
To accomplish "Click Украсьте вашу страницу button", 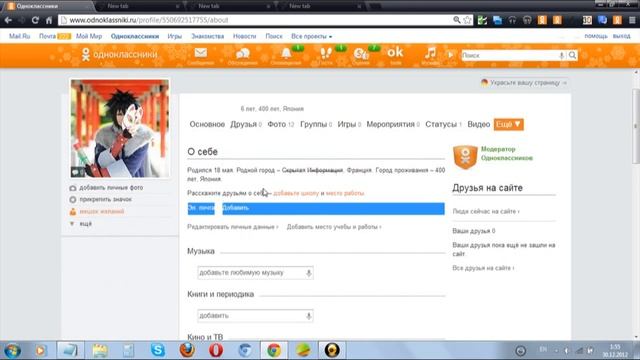I will (524, 83).
